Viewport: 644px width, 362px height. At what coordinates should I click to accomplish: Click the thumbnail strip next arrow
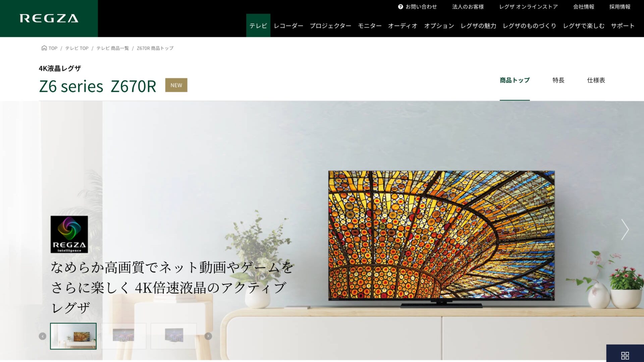[208, 336]
